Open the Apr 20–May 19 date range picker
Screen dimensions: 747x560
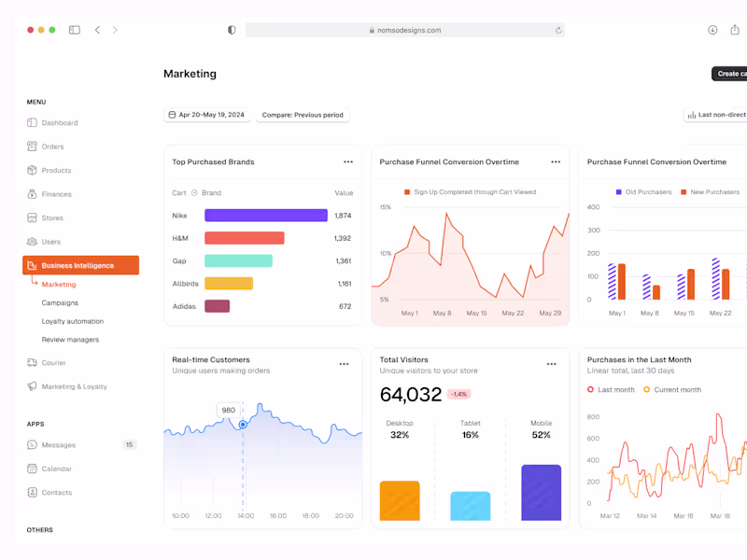[x=207, y=114]
